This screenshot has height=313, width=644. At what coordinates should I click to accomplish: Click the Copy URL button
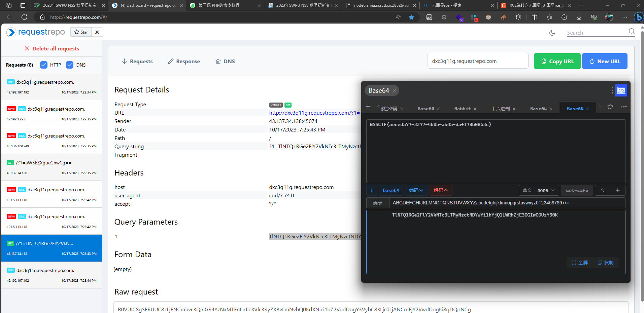(x=557, y=61)
